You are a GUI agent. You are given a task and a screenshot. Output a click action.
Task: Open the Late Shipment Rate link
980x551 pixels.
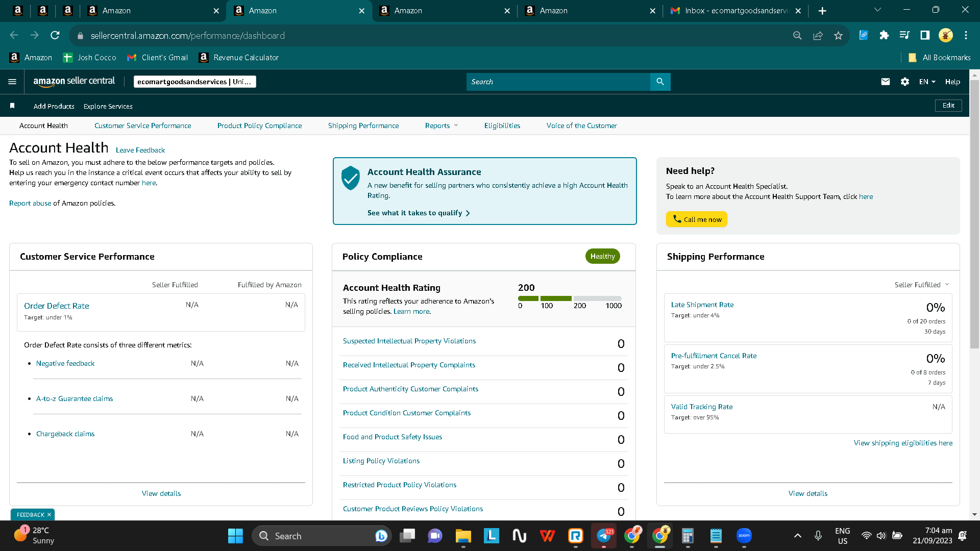point(702,305)
